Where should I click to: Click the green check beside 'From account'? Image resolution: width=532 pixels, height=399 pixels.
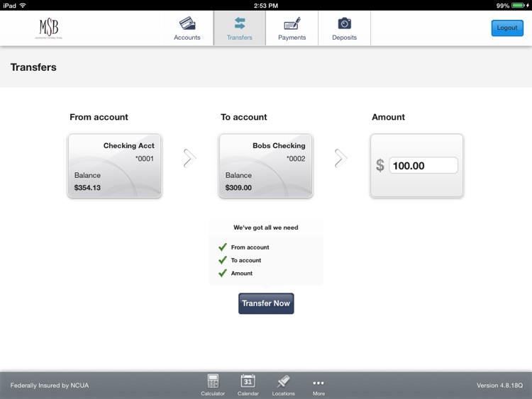pos(223,247)
